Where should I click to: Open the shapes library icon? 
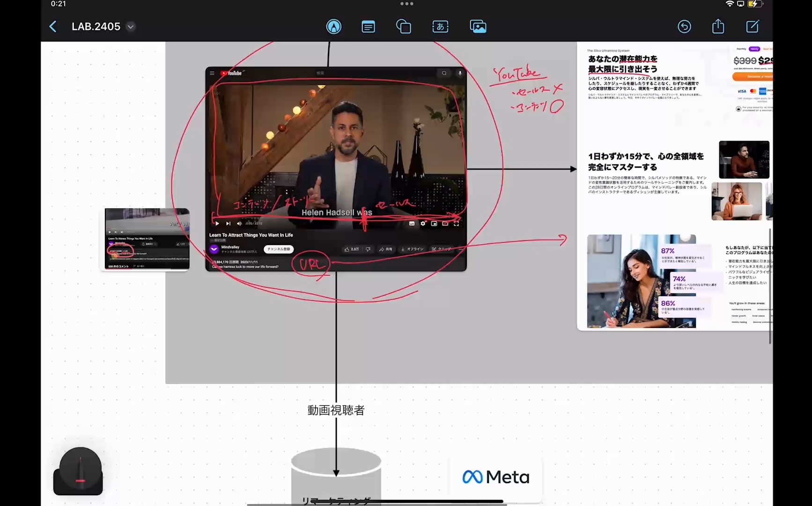pyautogui.click(x=404, y=27)
